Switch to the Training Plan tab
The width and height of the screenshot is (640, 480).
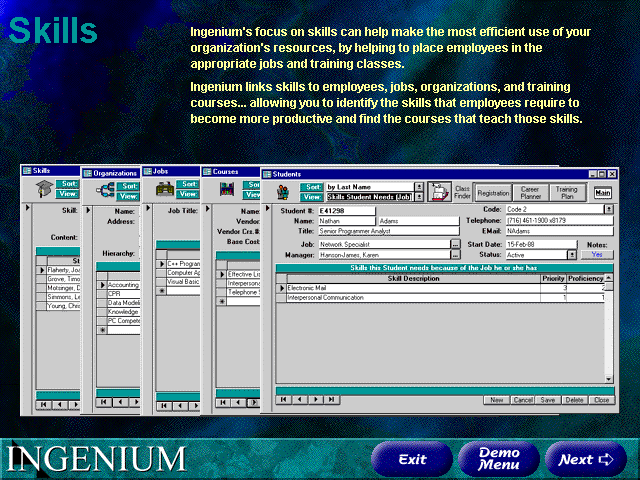[x=566, y=191]
